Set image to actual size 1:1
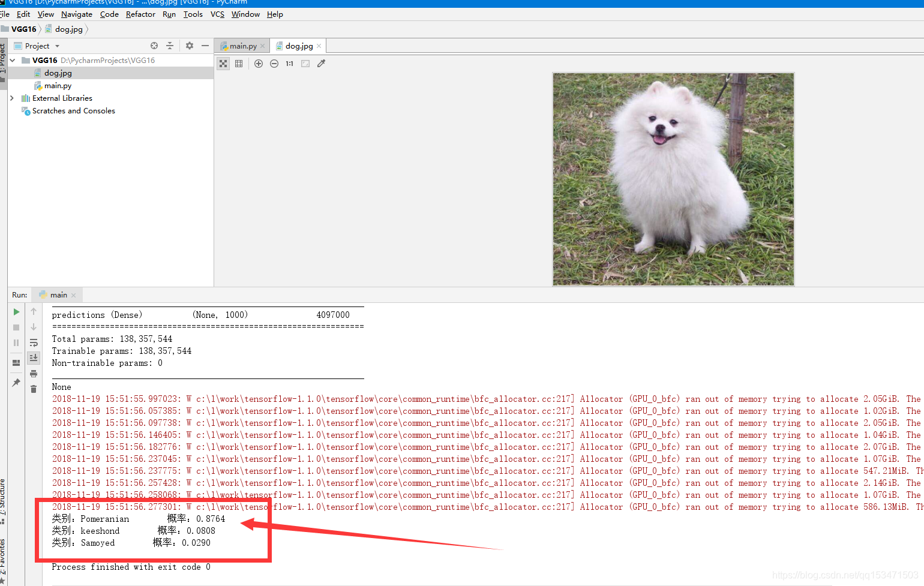This screenshot has height=586, width=924. 290,64
